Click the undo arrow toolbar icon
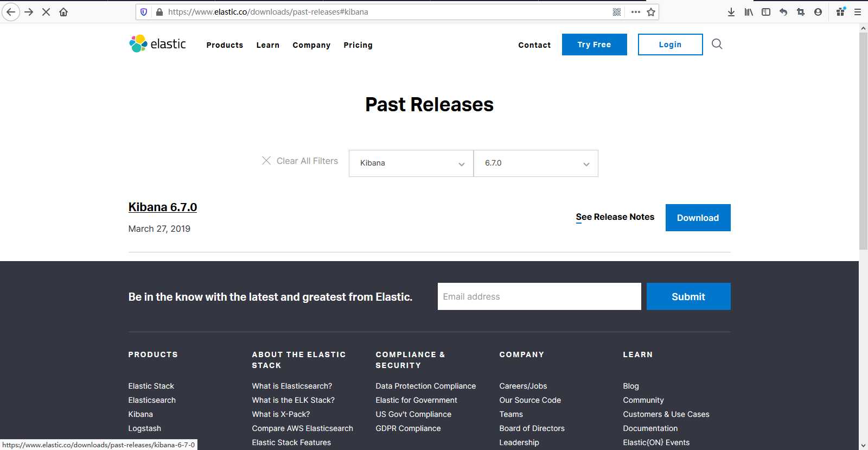The image size is (868, 450). click(783, 12)
